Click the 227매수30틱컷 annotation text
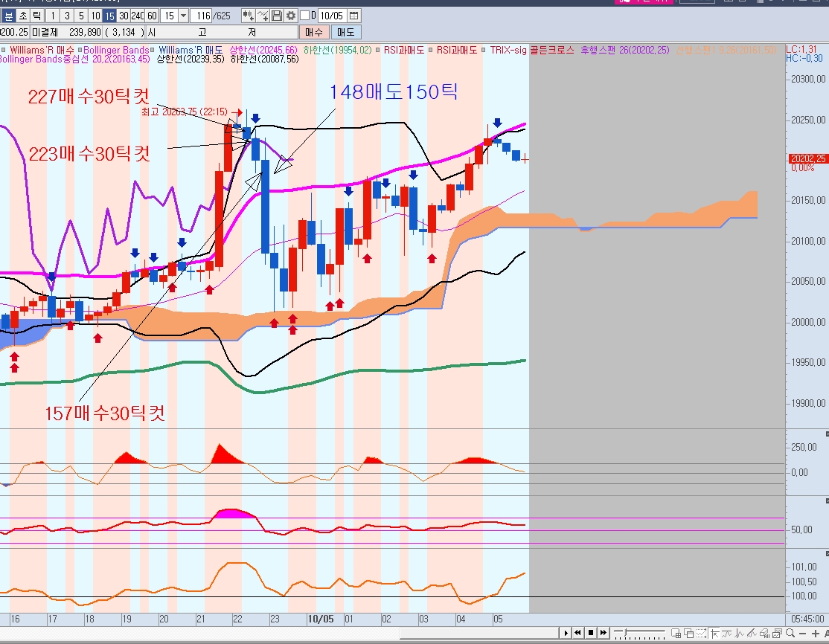This screenshot has height=644, width=829. (89, 96)
